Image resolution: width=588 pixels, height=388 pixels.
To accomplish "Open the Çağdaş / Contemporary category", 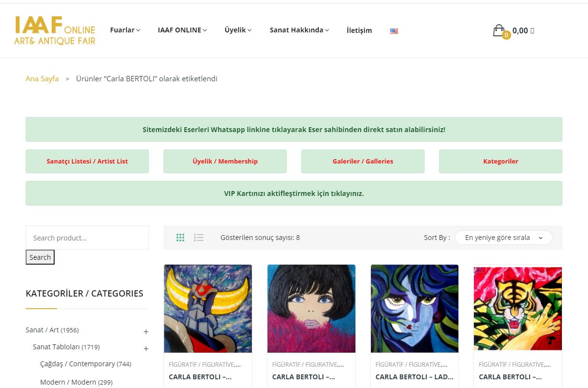I will coord(77,364).
